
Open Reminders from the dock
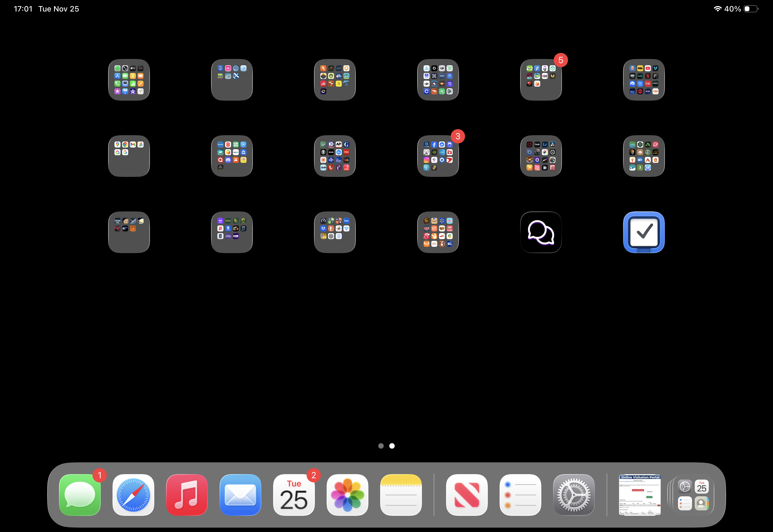[520, 495]
